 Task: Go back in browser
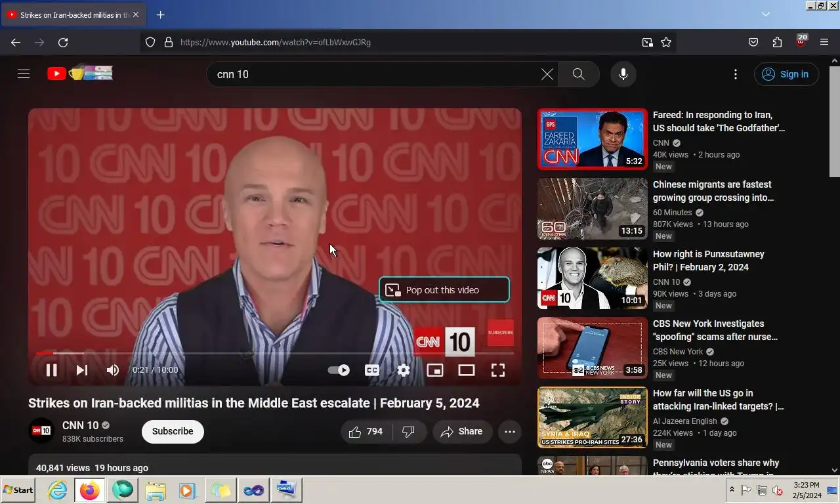pyautogui.click(x=16, y=42)
